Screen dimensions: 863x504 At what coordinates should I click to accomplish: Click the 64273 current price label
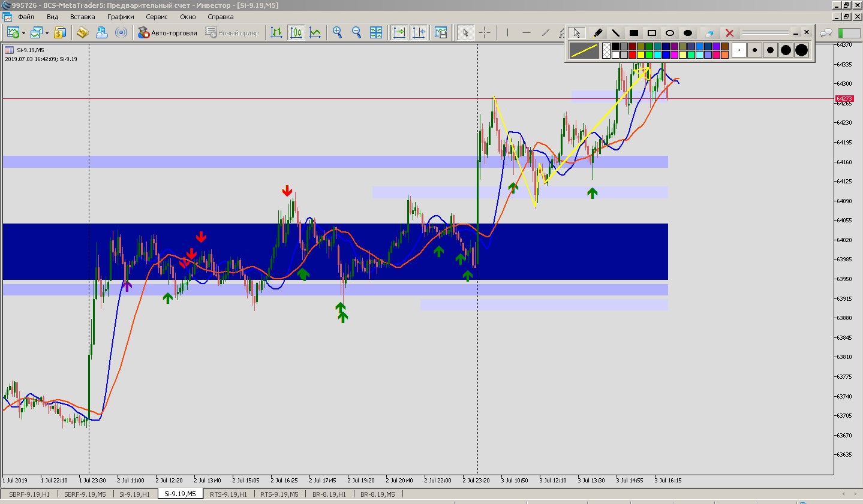[x=844, y=99]
